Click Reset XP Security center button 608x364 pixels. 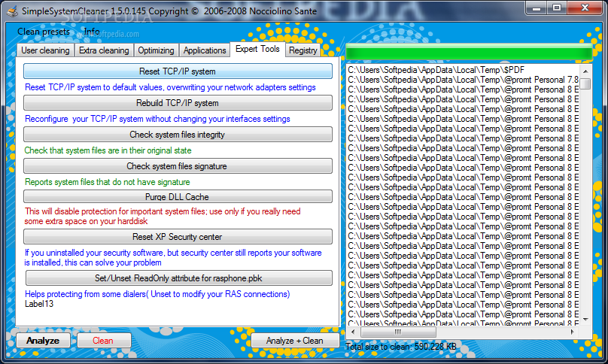point(178,237)
